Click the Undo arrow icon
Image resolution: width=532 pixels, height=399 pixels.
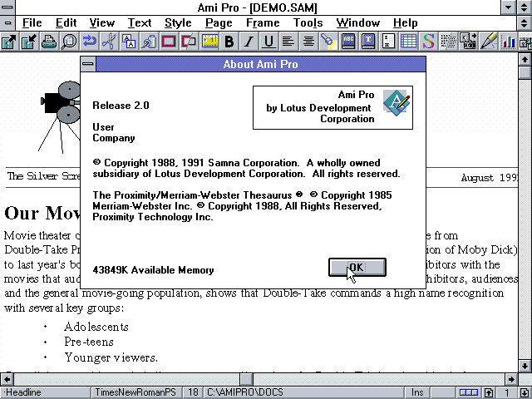[89, 41]
